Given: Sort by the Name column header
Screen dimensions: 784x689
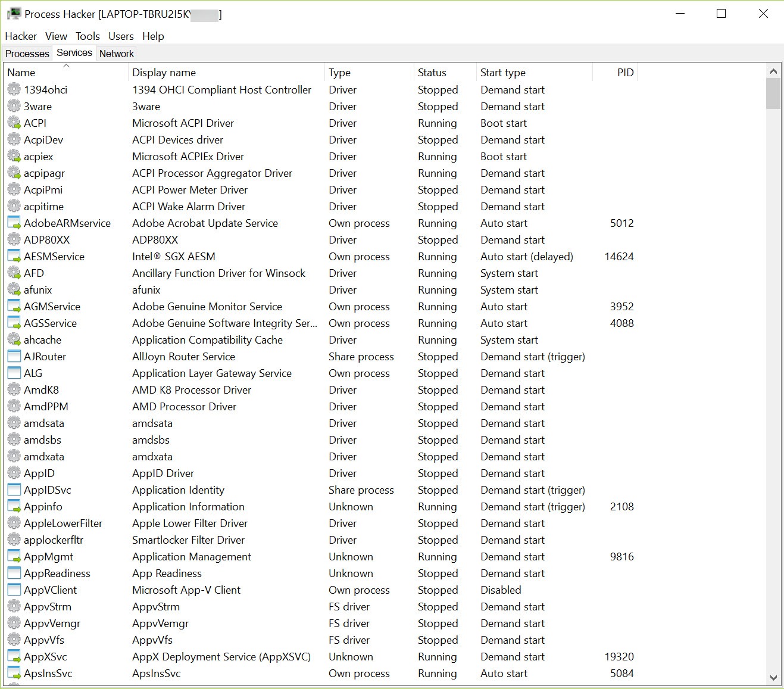Looking at the screenshot, I should [66, 72].
